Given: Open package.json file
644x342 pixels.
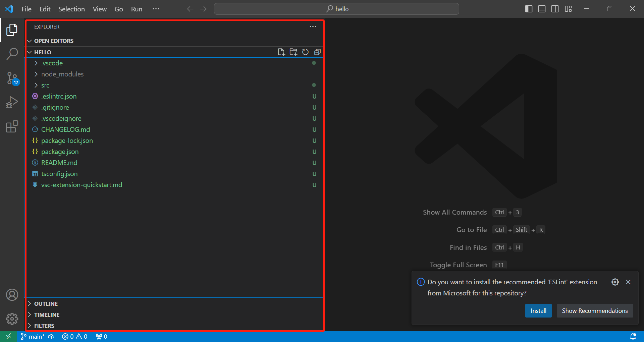Looking at the screenshot, I should click(174, 152).
